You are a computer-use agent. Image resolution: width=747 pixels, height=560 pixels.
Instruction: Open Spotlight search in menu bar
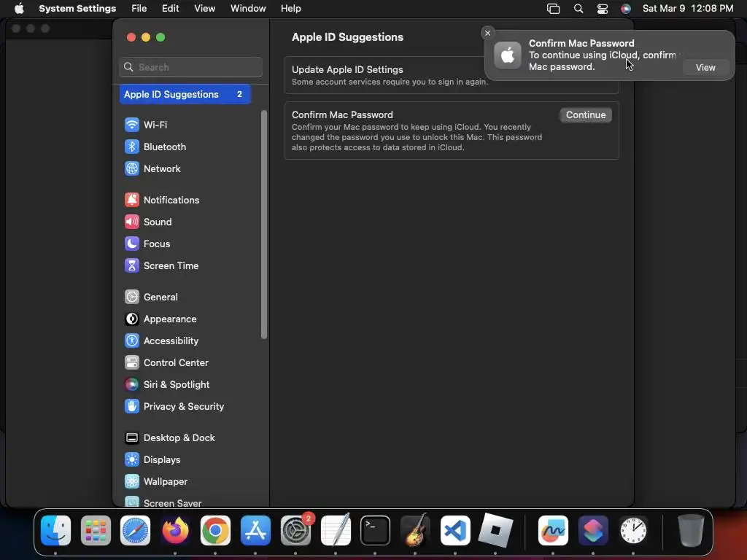click(578, 9)
